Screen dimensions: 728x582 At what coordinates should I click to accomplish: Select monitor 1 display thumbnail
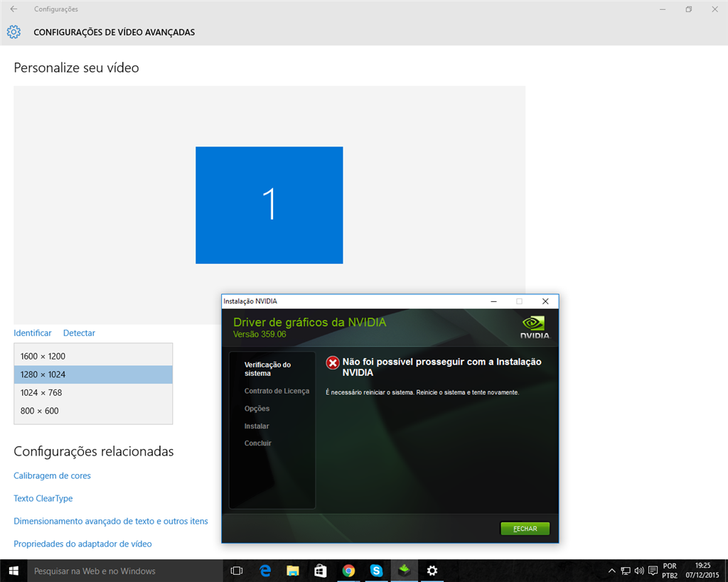269,205
